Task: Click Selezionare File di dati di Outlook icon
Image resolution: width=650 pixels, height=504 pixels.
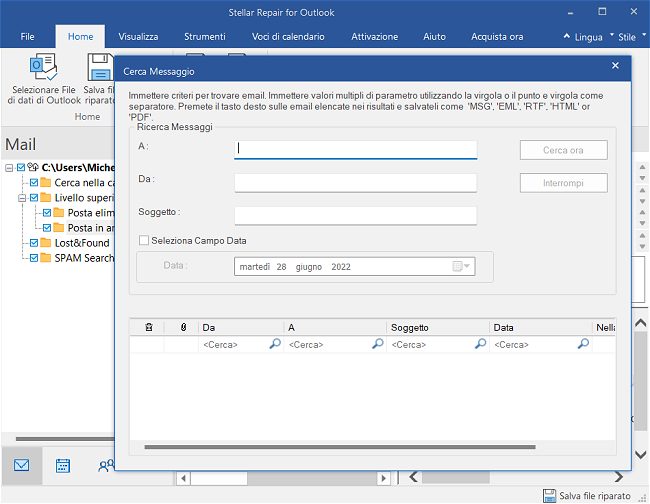Action: (43, 67)
